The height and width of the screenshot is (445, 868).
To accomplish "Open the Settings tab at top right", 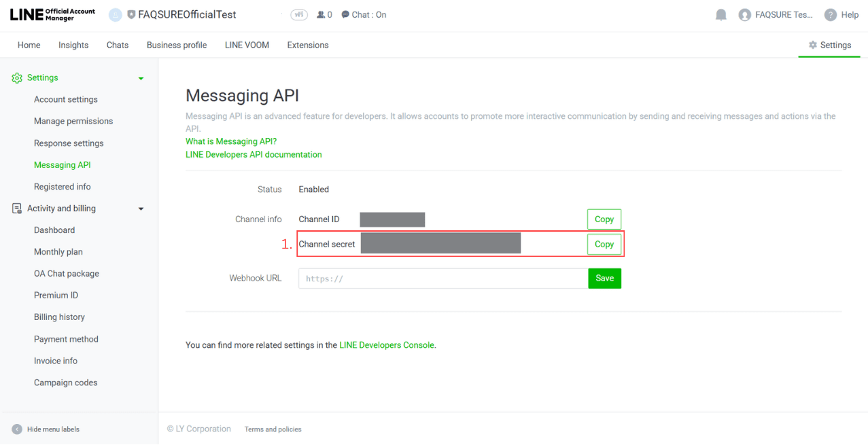I will click(829, 45).
